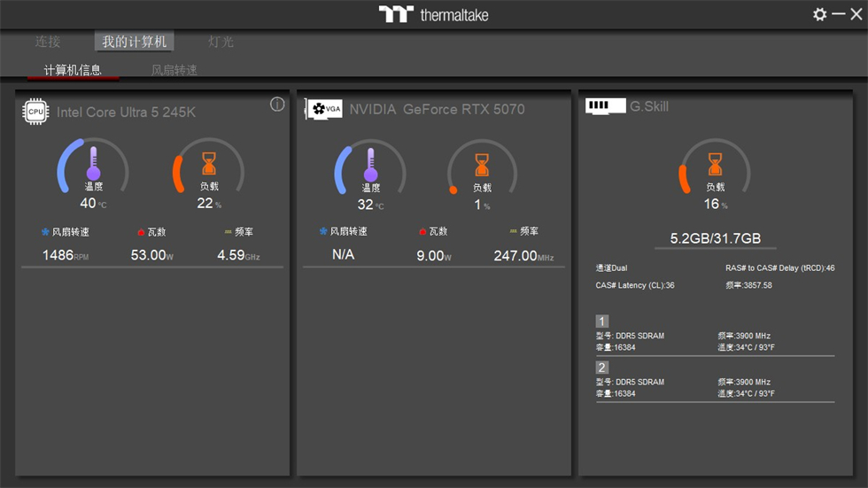The width and height of the screenshot is (868, 488).
Task: Click the RAS# to CAS# Delay (tRCD):46 text
Action: click(780, 267)
